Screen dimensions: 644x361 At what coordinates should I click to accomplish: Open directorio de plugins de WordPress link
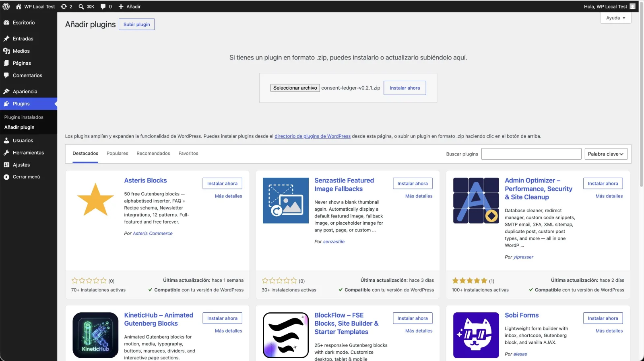[x=312, y=136]
